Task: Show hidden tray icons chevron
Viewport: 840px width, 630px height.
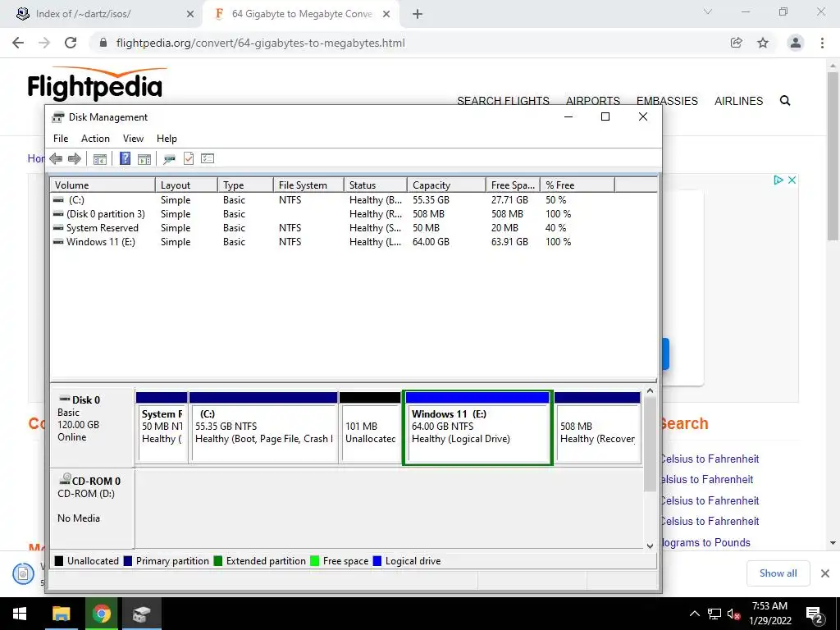Action: 694,614
